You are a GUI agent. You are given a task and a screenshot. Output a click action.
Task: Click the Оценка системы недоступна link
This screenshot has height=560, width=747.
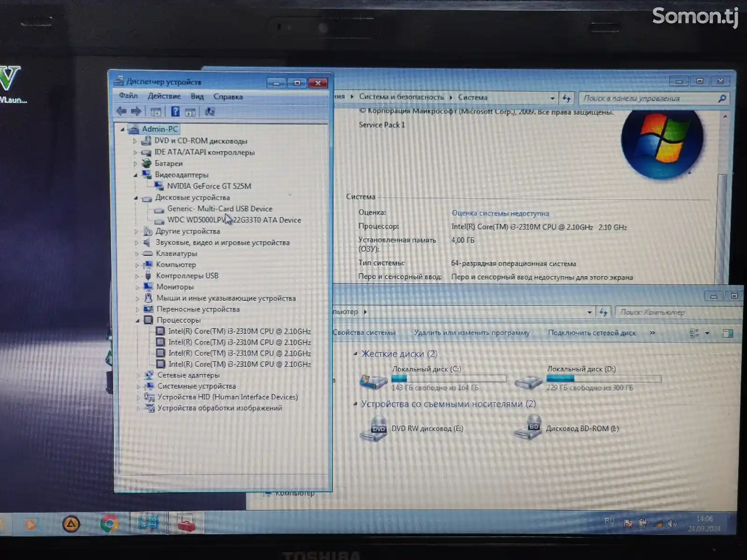[500, 213]
